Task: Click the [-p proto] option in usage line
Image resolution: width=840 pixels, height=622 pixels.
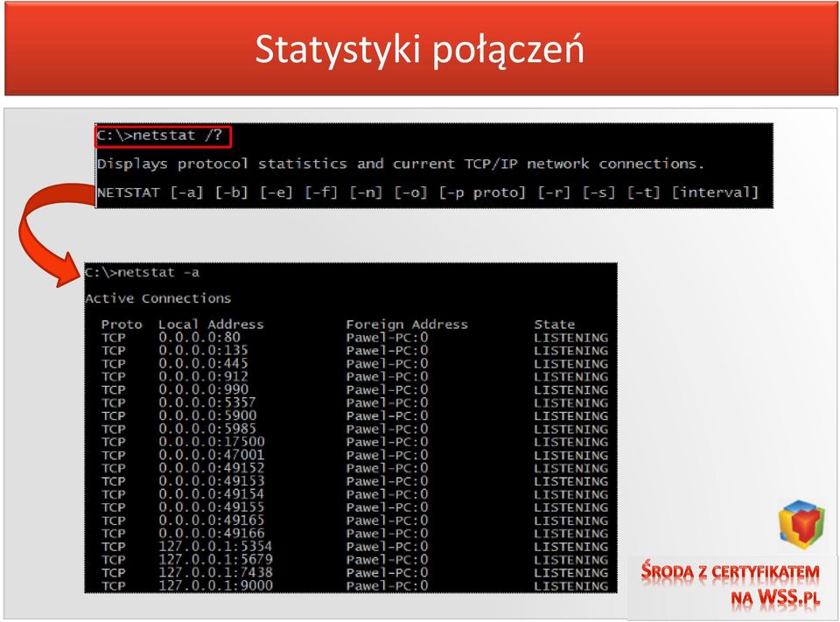Action: (x=483, y=192)
